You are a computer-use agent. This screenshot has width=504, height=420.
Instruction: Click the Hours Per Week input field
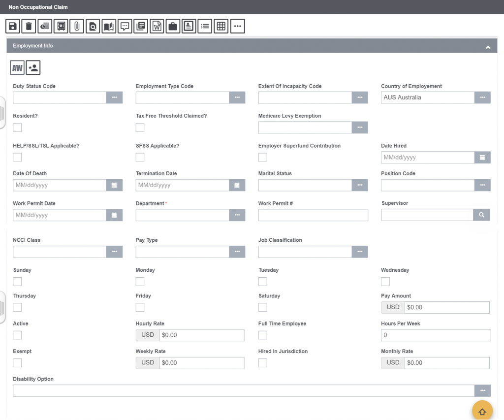coord(436,335)
